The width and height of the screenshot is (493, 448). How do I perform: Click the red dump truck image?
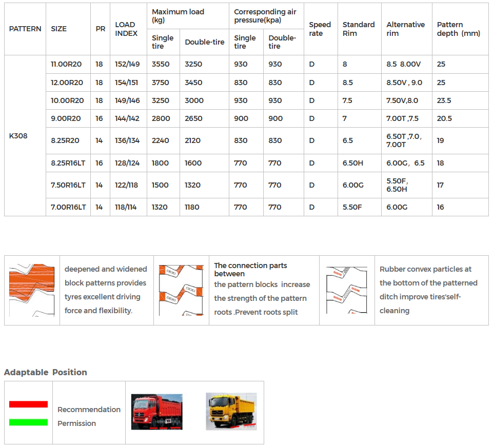click(156, 412)
